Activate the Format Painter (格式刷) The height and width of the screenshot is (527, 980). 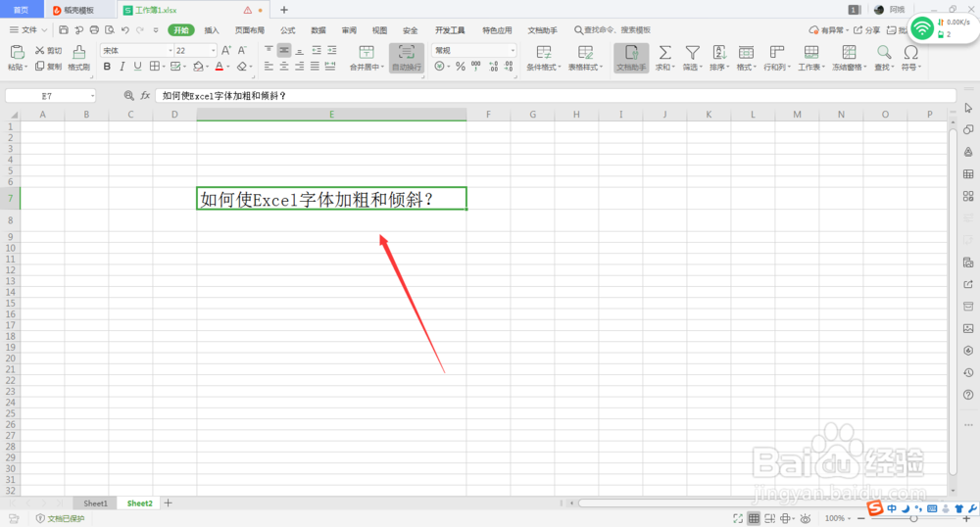pos(78,58)
